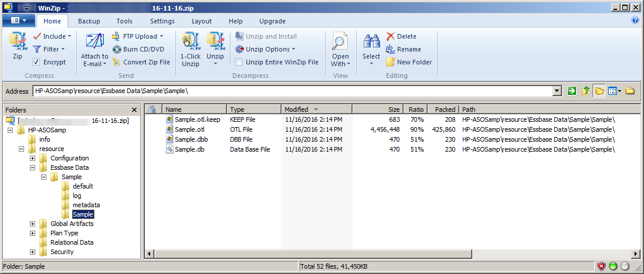This screenshot has height=274, width=644.
Task: Open the Unzip Options dropdown
Action: pyautogui.click(x=265, y=49)
